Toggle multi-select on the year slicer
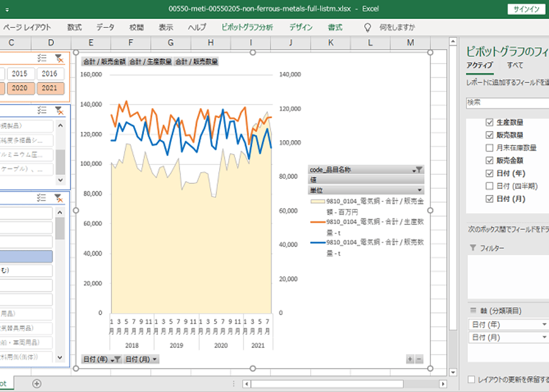 click(42, 58)
